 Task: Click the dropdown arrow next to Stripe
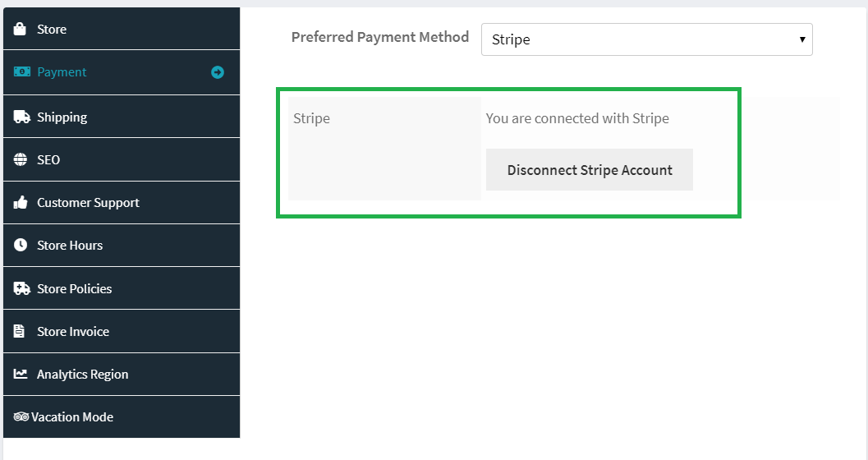[801, 39]
